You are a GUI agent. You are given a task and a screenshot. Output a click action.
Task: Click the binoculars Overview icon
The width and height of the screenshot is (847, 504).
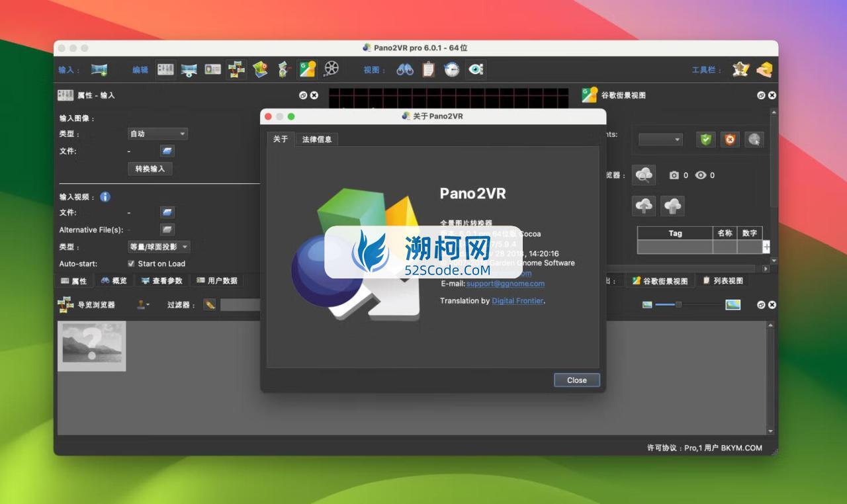[x=405, y=69]
